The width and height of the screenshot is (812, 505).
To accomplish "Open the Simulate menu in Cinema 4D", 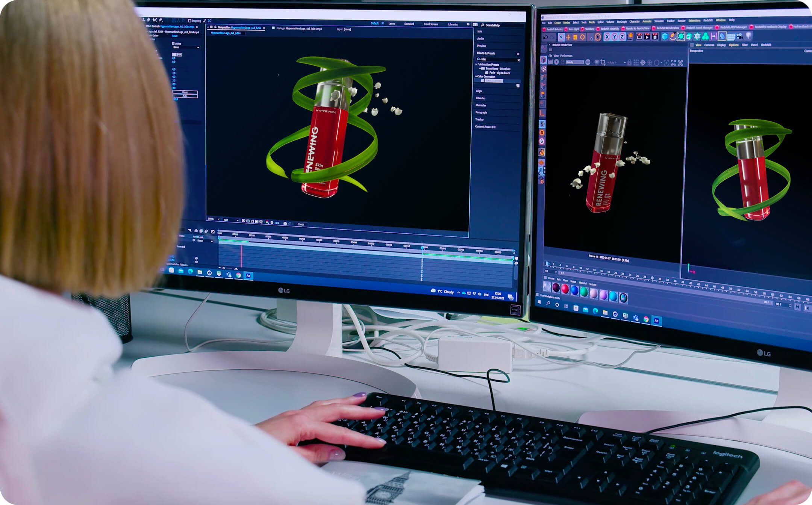I will point(659,21).
